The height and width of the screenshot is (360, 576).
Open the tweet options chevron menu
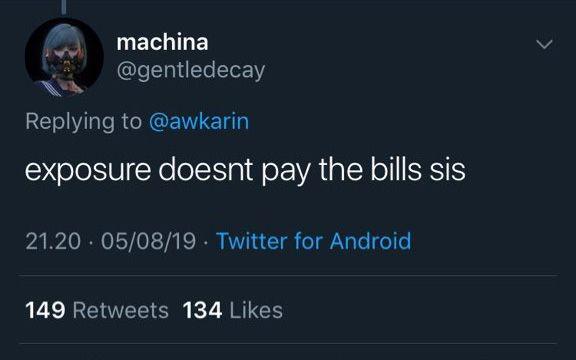pos(544,44)
